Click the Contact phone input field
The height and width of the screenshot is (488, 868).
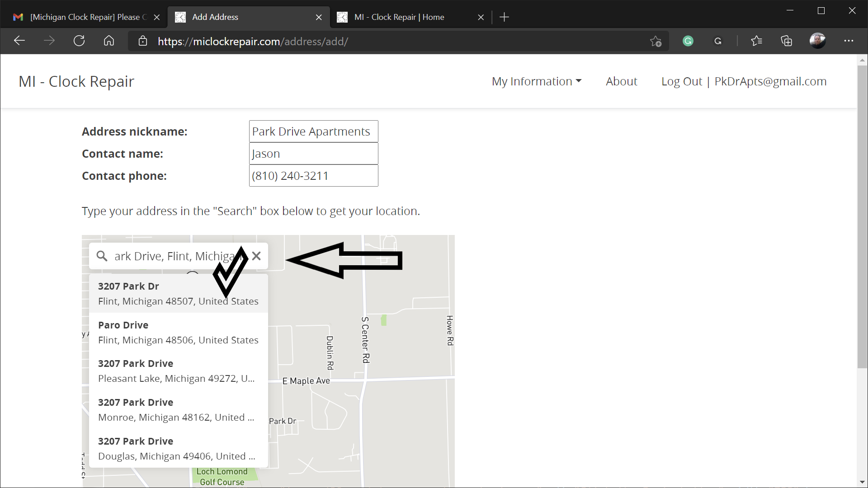[314, 175]
